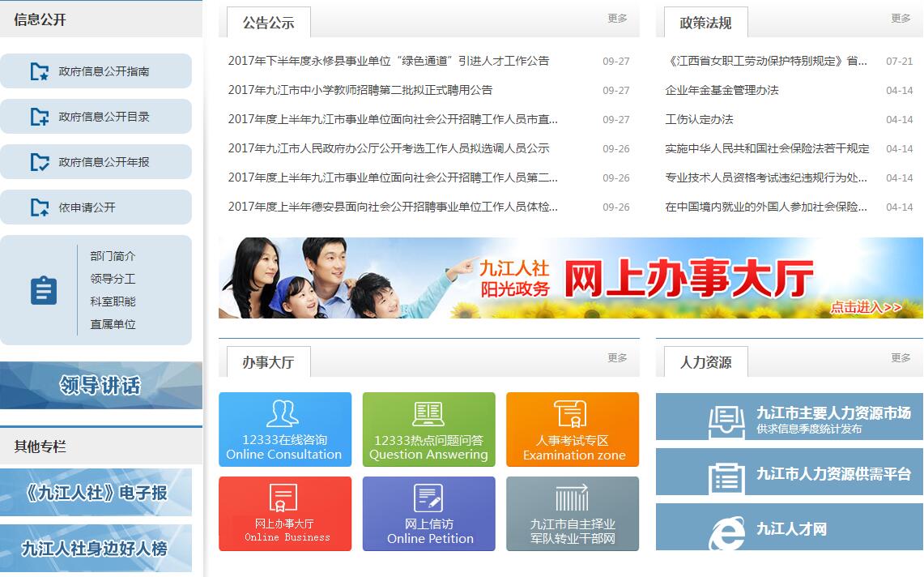This screenshot has width=924, height=577.
Task: Click the 网上办事大厅 Online Business tile
Action: click(x=285, y=514)
